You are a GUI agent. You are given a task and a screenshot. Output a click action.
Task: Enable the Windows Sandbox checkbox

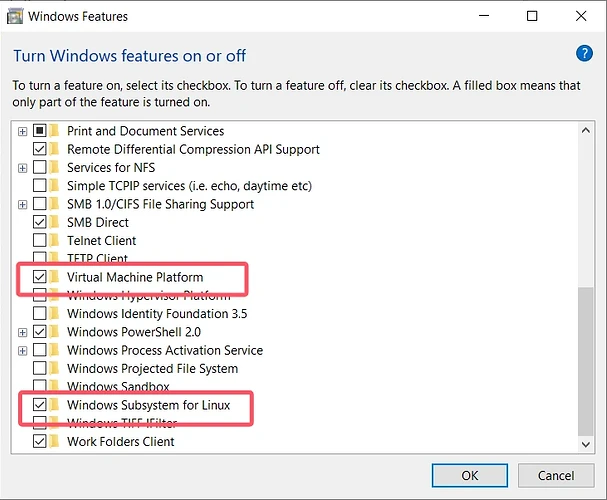pyautogui.click(x=40, y=387)
